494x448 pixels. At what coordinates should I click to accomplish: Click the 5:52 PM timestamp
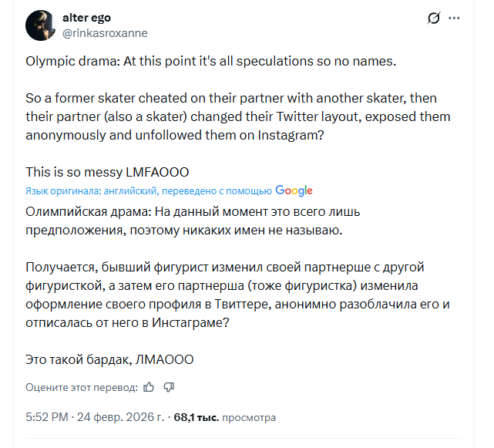click(47, 417)
